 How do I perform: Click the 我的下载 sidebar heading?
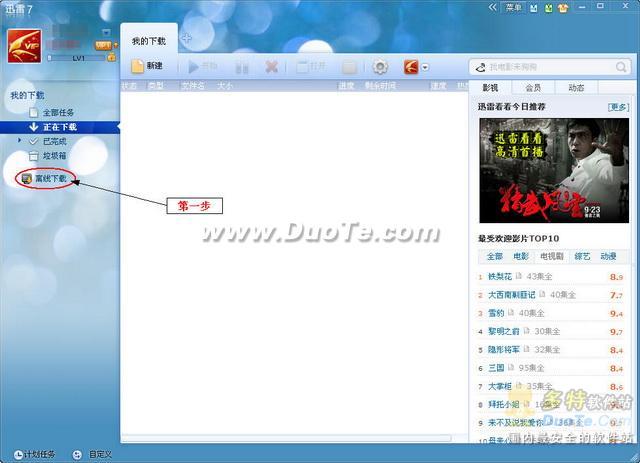pos(27,96)
